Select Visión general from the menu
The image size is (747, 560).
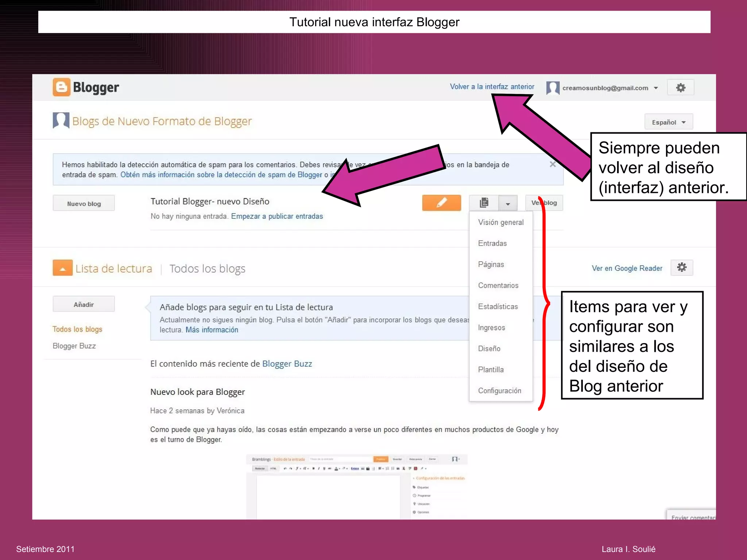click(501, 222)
